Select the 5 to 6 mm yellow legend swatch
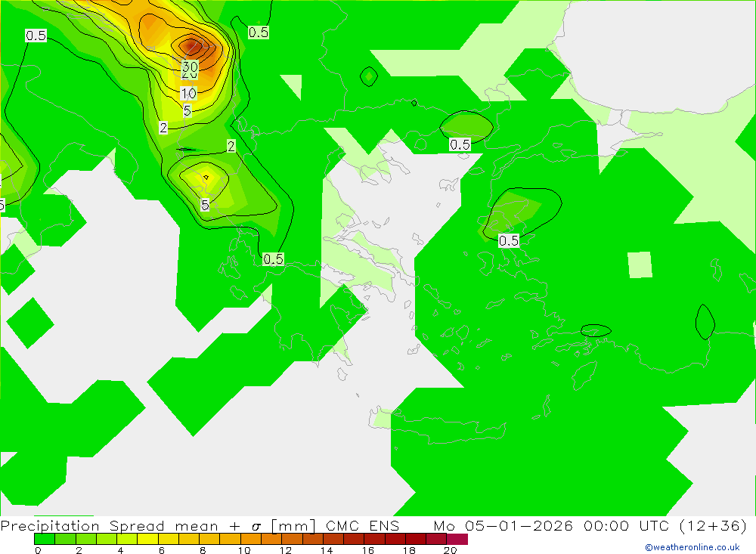Screen dimensions: 756x554 point(147,539)
